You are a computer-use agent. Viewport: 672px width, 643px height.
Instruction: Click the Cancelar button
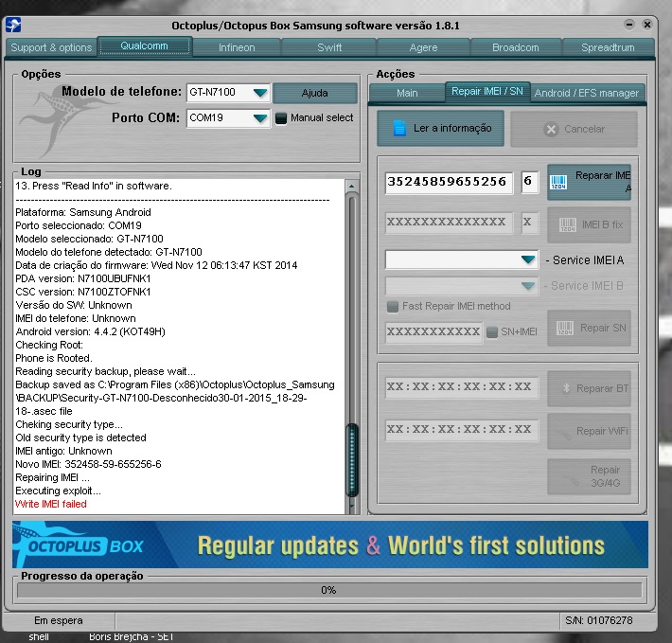click(x=574, y=129)
